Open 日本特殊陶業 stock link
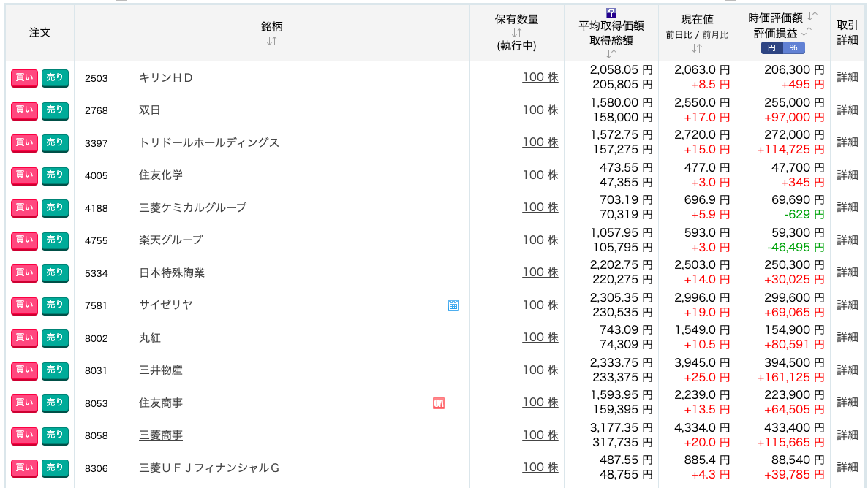The height and width of the screenshot is (488, 868). (x=172, y=272)
